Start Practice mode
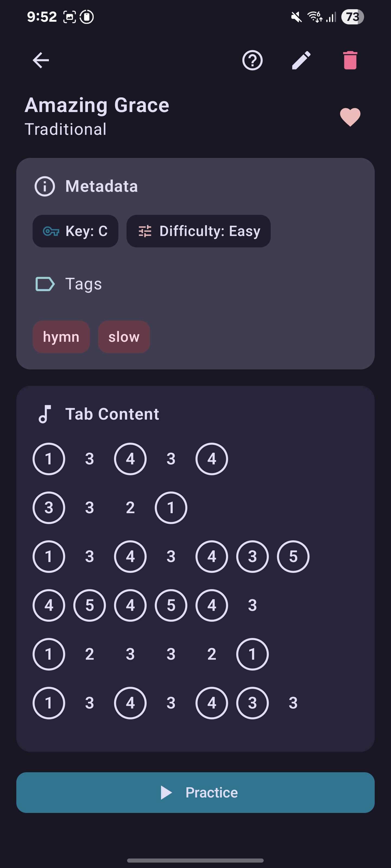This screenshot has width=391, height=868. tap(196, 792)
